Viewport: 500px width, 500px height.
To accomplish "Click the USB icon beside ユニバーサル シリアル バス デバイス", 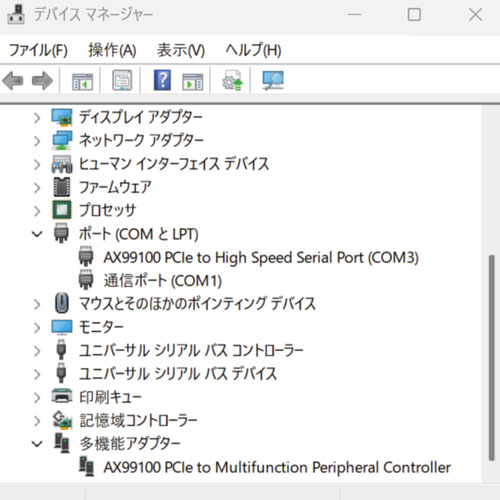I will click(61, 373).
